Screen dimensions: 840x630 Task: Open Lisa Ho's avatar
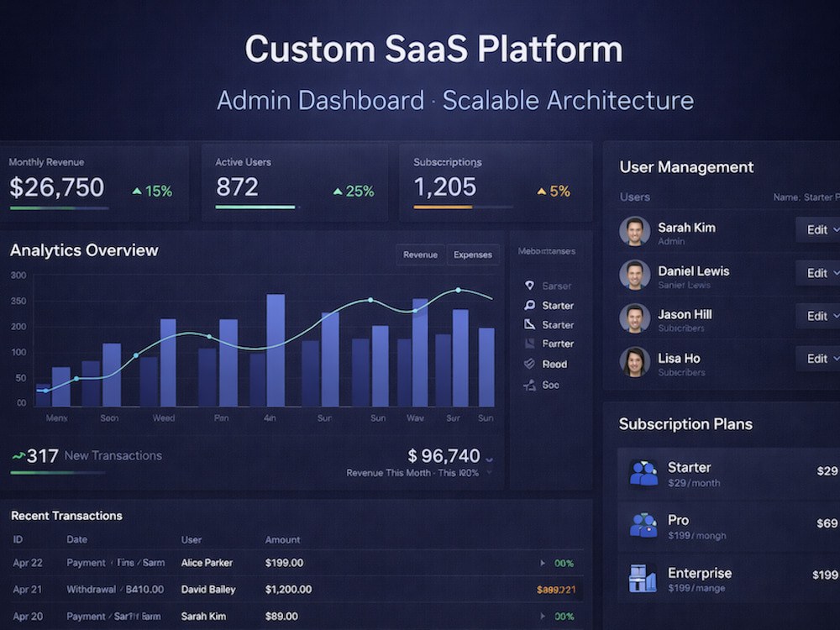(x=635, y=361)
